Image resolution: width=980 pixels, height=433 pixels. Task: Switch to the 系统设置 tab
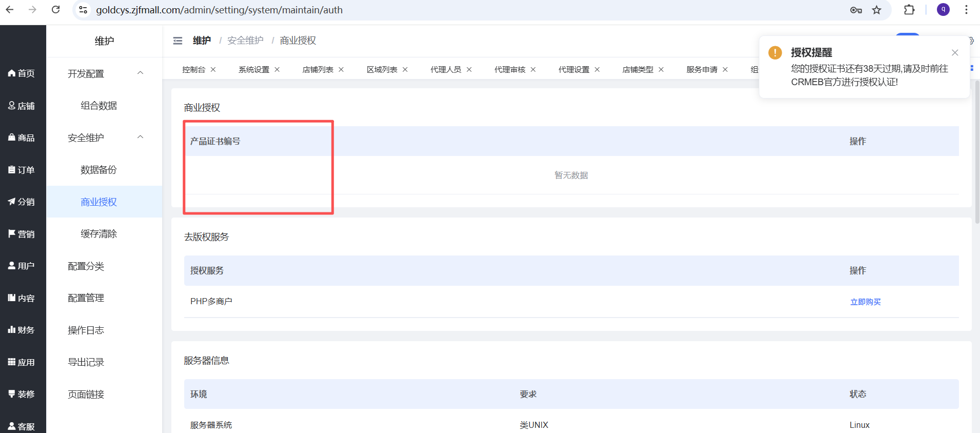click(x=253, y=69)
